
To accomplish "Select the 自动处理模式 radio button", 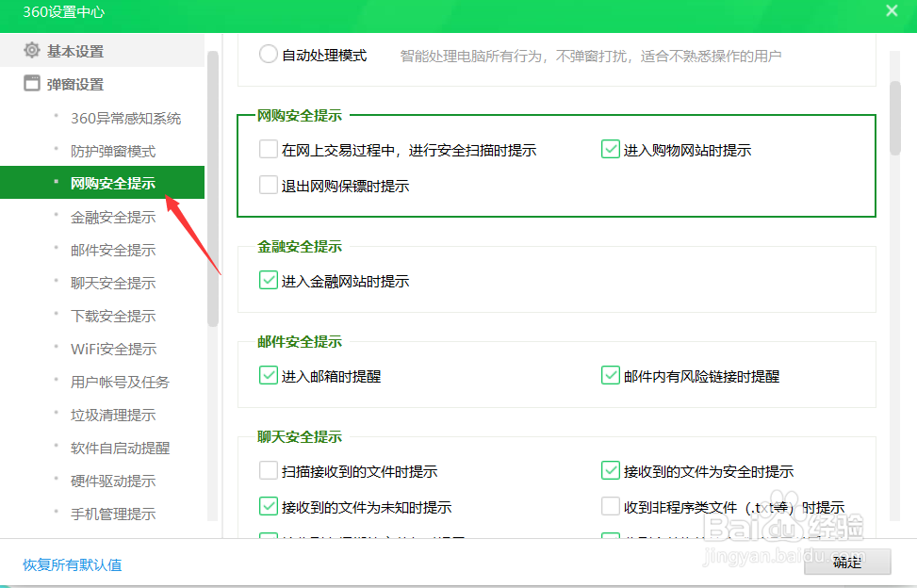I will click(268, 55).
